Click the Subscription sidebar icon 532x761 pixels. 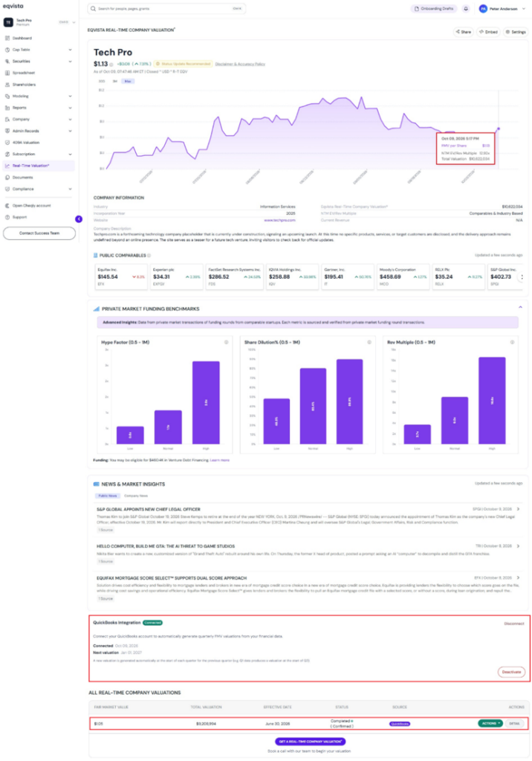tap(7, 155)
